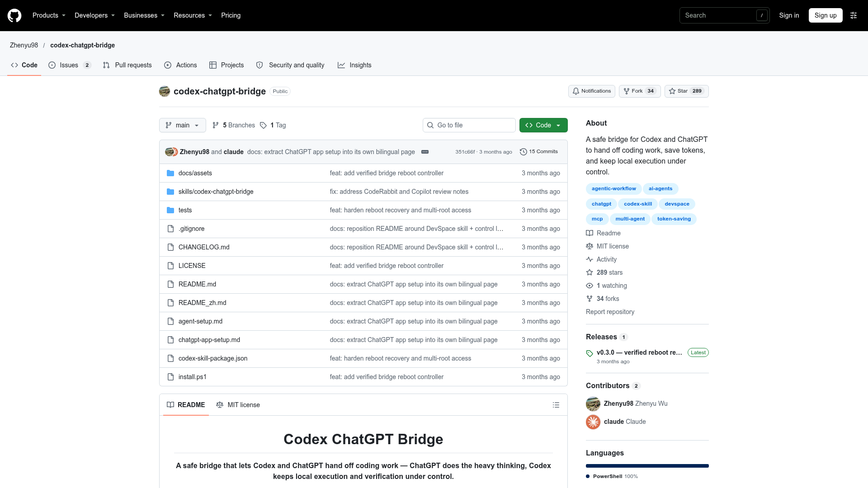Focus the Go to file field

click(x=469, y=125)
